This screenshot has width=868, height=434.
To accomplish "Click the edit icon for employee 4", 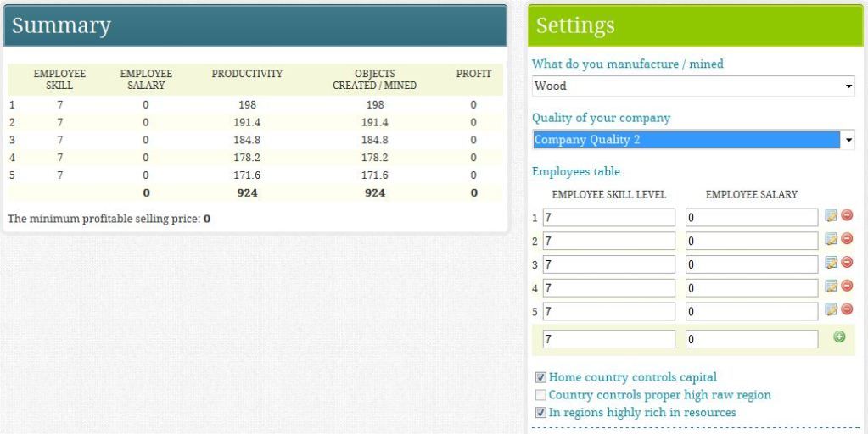I will pos(832,287).
